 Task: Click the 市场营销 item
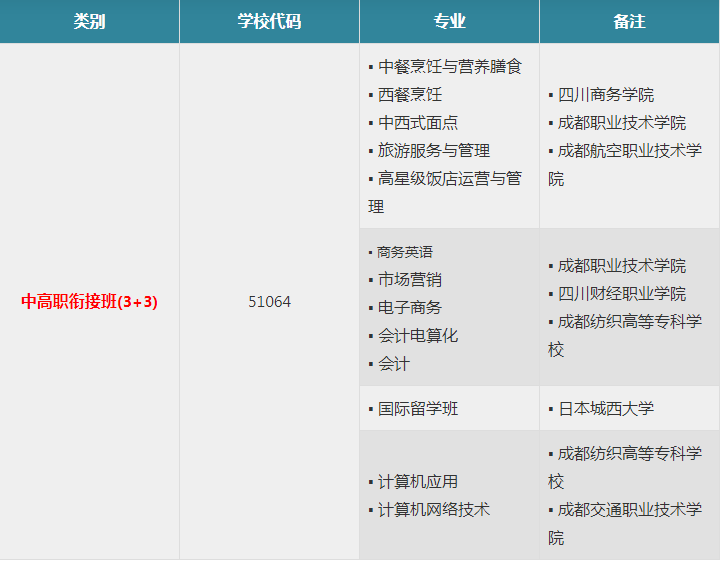point(410,280)
